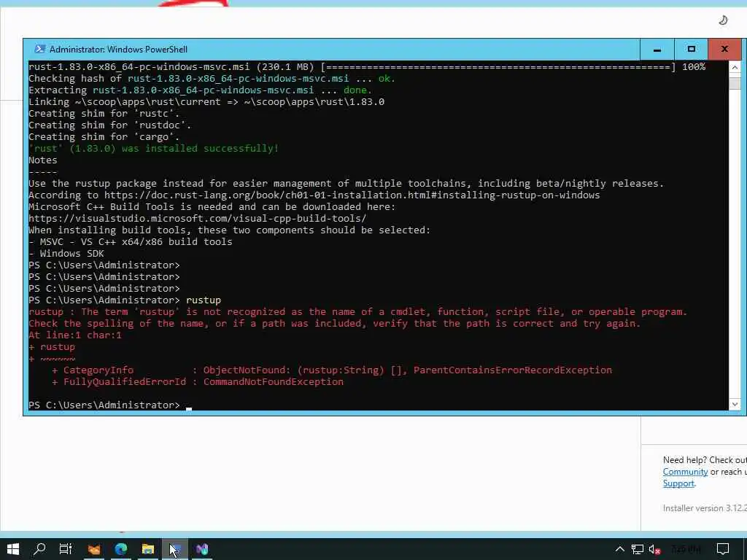Viewport: 747px width, 560px height.
Task: Click the 'Administrator: Windows PowerShell' title text
Action: pyautogui.click(x=118, y=50)
